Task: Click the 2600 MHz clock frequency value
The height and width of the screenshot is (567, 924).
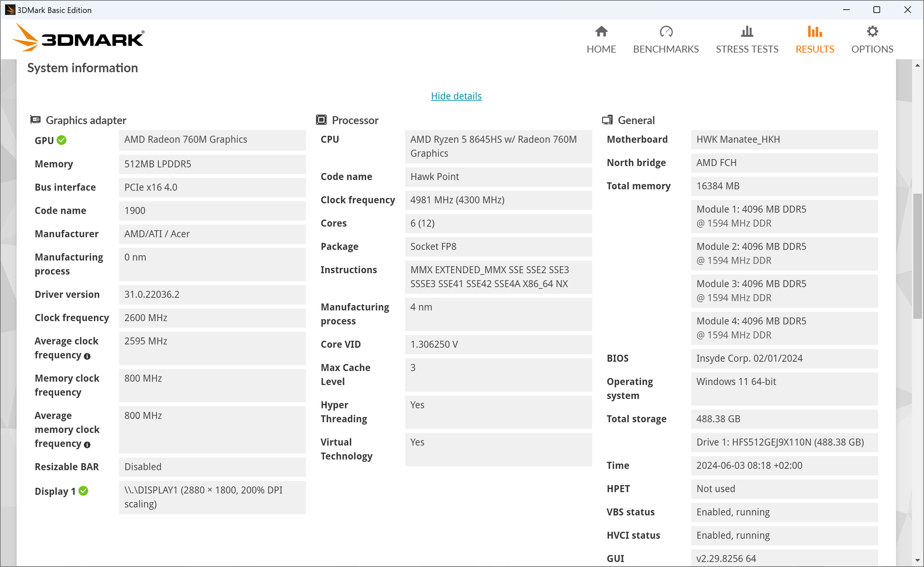Action: click(212, 318)
